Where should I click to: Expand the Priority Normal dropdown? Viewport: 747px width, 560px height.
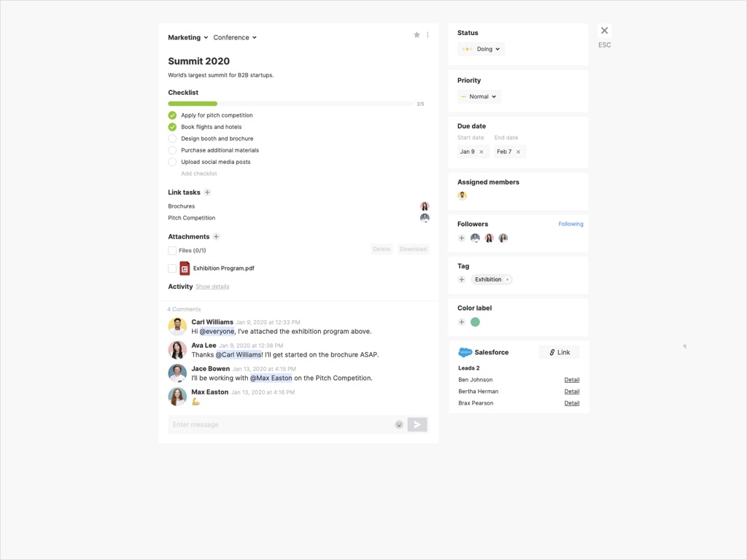pos(479,96)
